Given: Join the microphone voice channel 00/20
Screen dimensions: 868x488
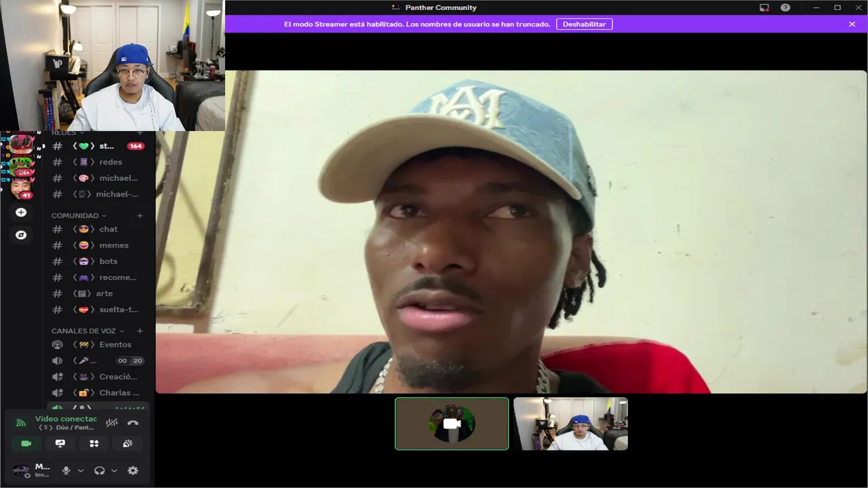Looking at the screenshot, I should [98, 361].
